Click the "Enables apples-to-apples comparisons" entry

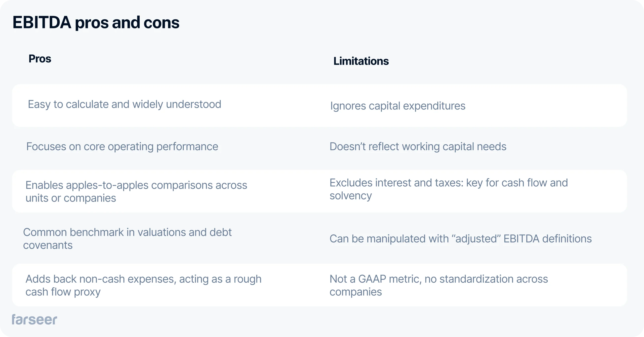pyautogui.click(x=136, y=191)
